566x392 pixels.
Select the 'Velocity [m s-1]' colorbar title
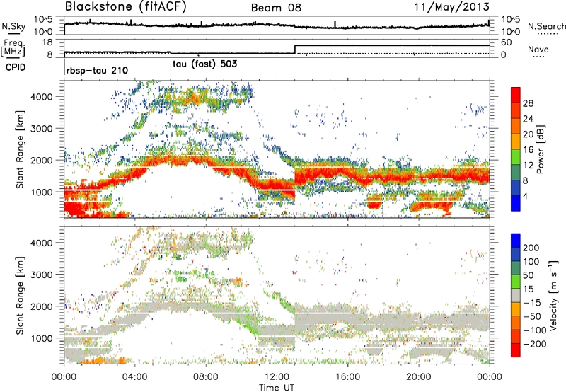pos(553,295)
